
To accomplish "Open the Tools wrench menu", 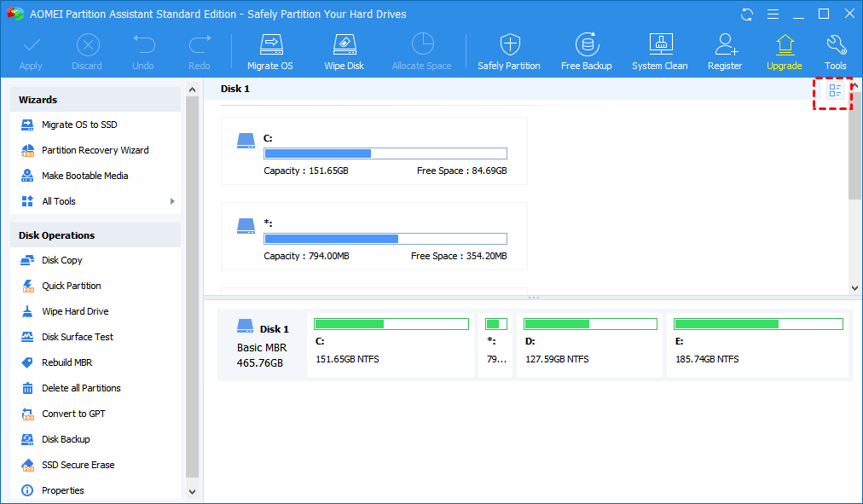I will [x=836, y=52].
